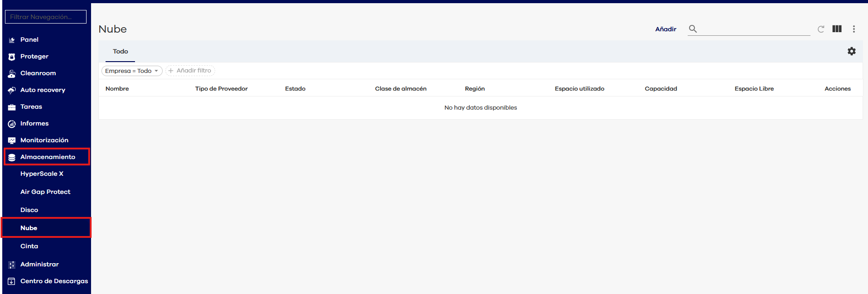Image resolution: width=868 pixels, height=294 pixels.
Task: Click the Cleanroom sidebar icon
Action: pyautogui.click(x=12, y=73)
